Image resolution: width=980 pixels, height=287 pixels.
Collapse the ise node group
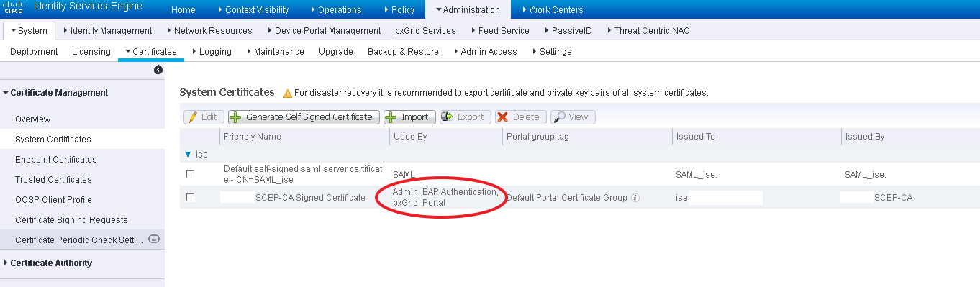189,154
